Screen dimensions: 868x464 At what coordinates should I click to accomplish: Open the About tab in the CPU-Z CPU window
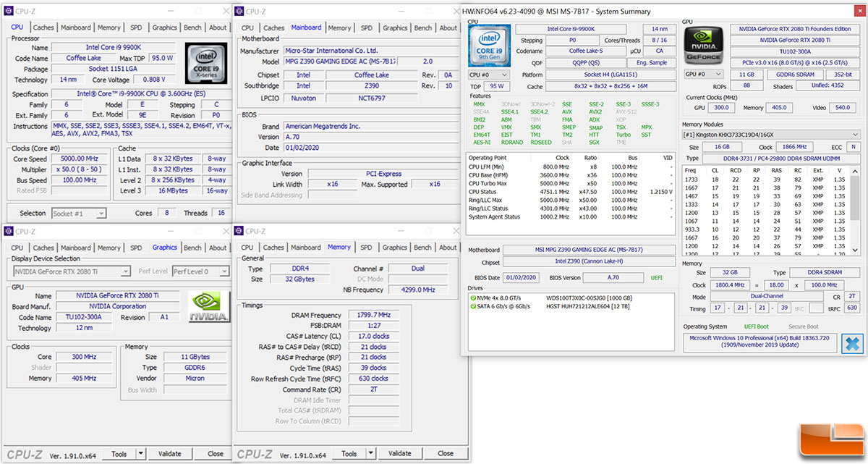[218, 28]
